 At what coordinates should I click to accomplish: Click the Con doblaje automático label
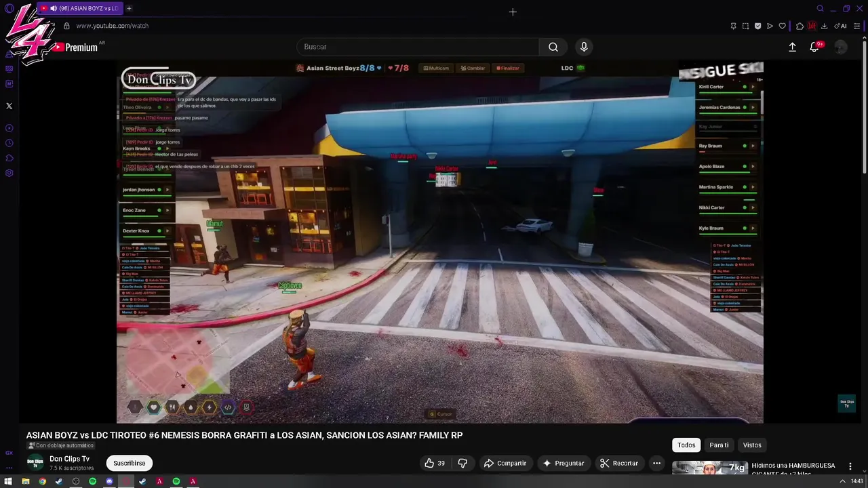[x=60, y=445]
